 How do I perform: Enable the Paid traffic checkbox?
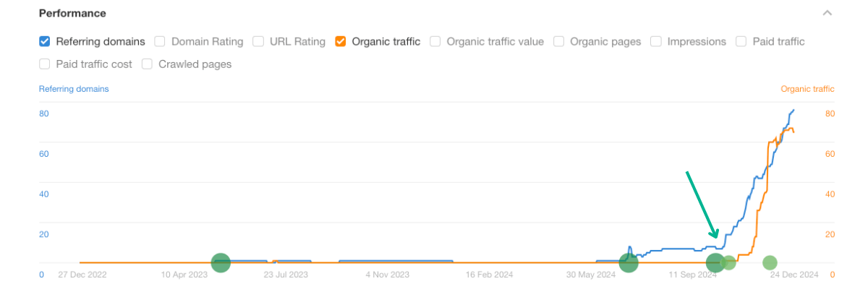[741, 42]
